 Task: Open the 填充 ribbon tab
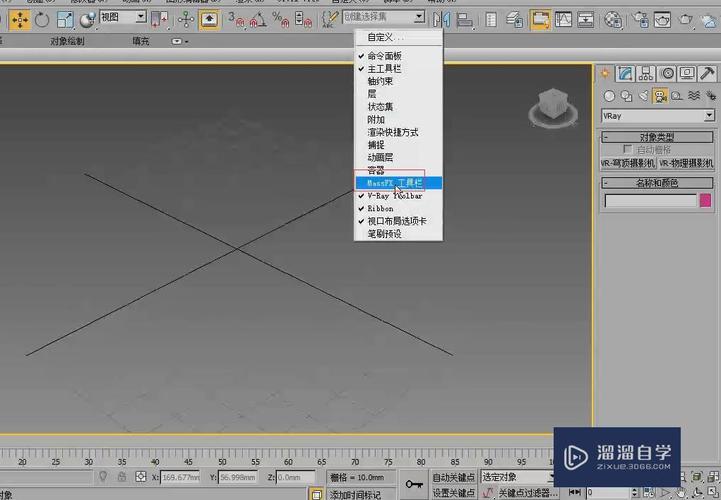click(x=141, y=41)
